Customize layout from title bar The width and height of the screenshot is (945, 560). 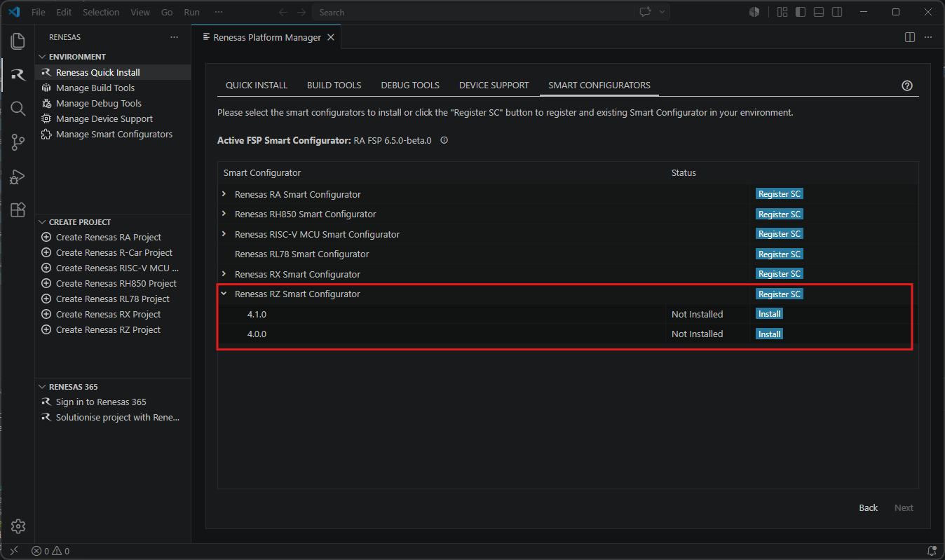tap(782, 12)
